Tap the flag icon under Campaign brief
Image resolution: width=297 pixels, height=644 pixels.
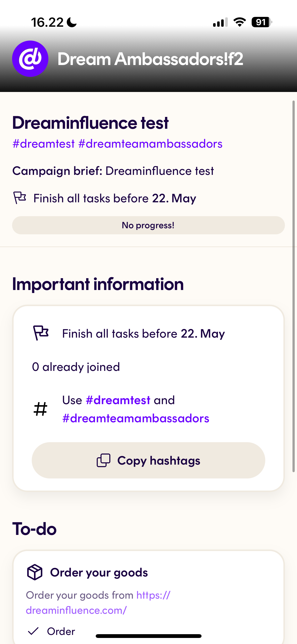coord(20,198)
